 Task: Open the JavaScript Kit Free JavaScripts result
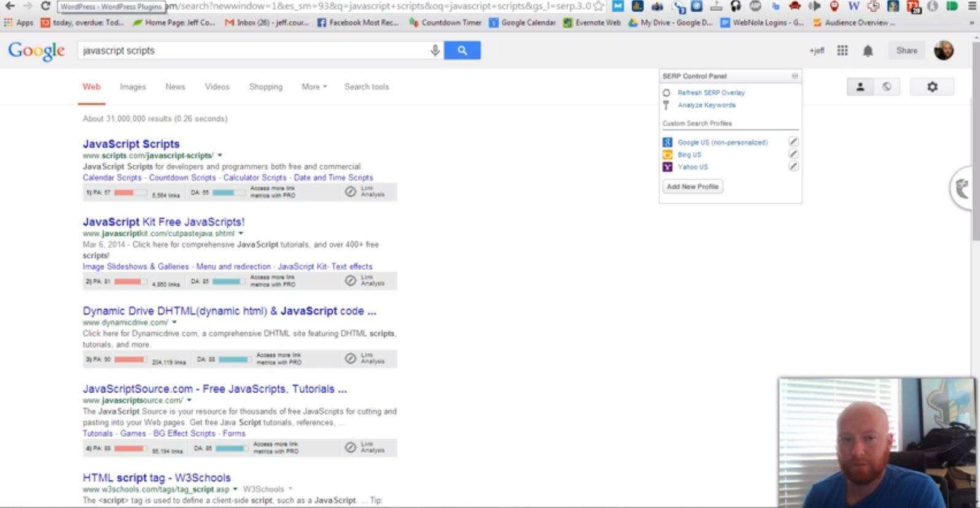pos(163,222)
